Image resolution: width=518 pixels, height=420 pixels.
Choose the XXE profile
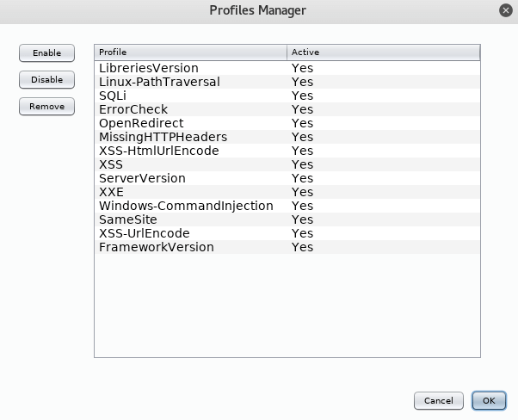[112, 192]
